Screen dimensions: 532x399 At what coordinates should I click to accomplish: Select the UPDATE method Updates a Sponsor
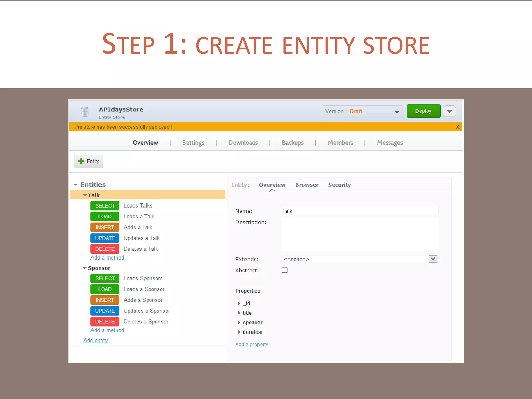pyautogui.click(x=105, y=311)
